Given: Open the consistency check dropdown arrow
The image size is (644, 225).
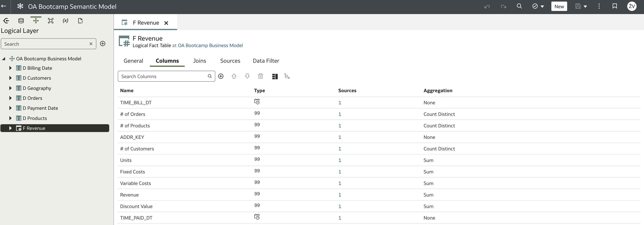Looking at the screenshot, I should pos(542,7).
